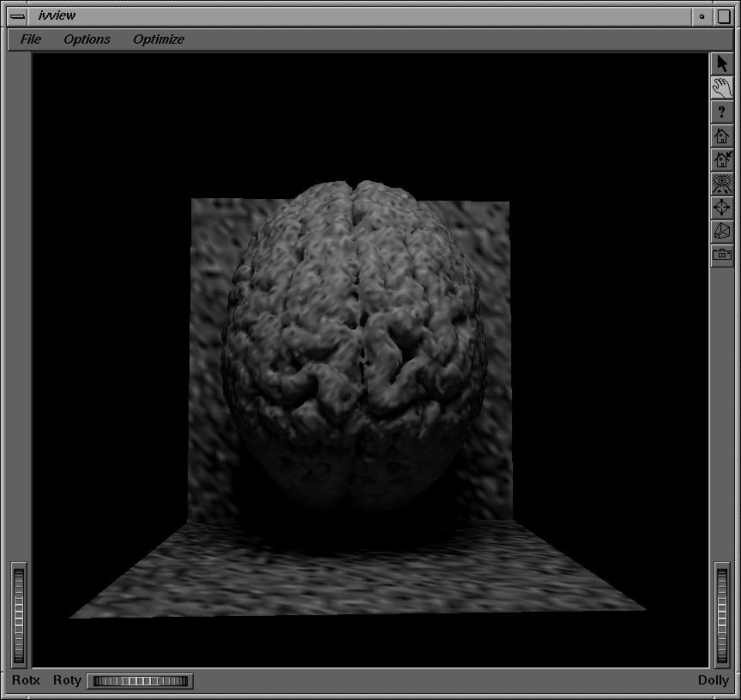Viewport: 741px width, 700px height.
Task: Click the Roty horizontal thumbwheel
Action: click(x=141, y=680)
